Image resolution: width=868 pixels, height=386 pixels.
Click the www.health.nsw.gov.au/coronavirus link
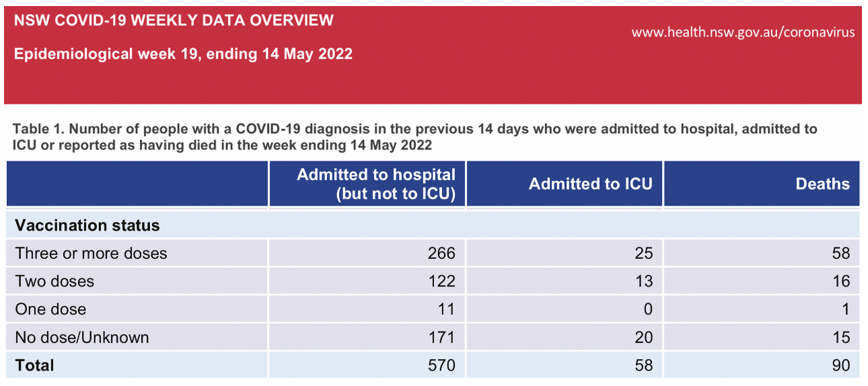click(743, 32)
